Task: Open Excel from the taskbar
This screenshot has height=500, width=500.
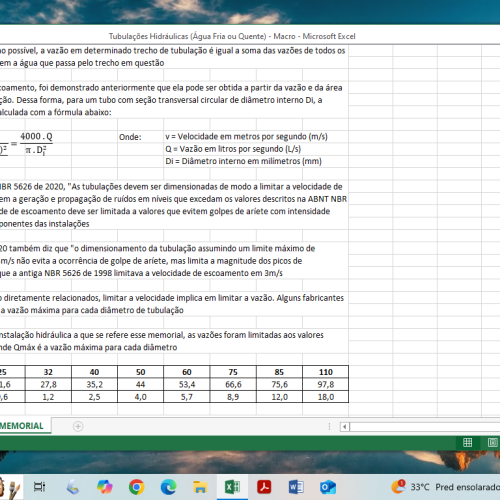Action: (232, 487)
